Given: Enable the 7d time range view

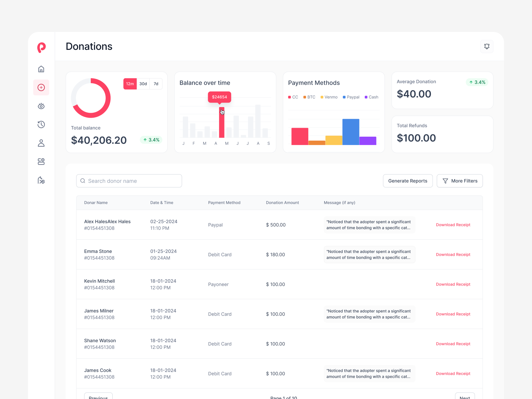Looking at the screenshot, I should click(x=156, y=84).
